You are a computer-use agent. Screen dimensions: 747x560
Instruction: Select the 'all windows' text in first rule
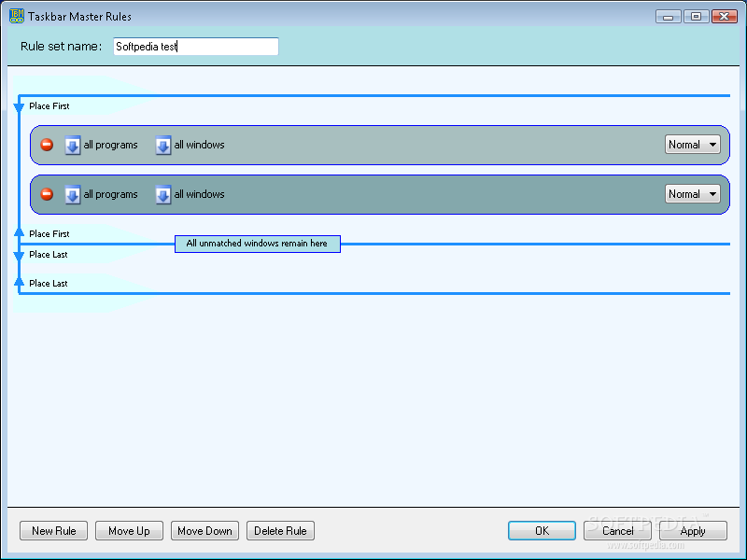coord(199,145)
